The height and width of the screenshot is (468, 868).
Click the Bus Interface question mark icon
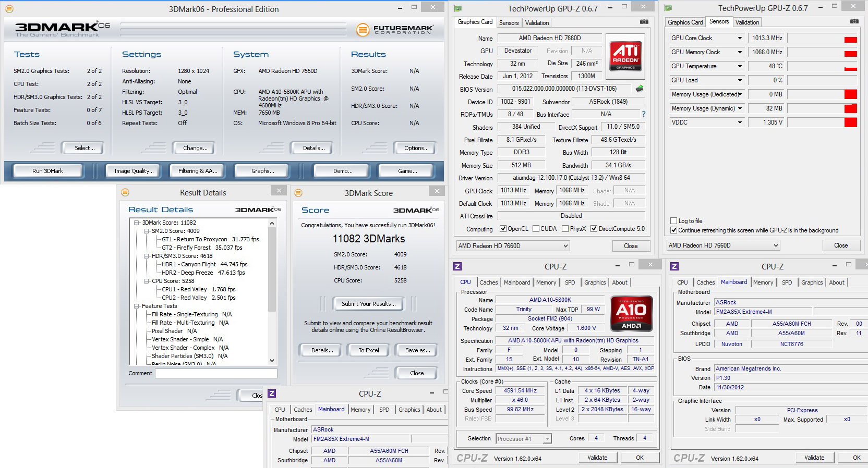point(643,114)
